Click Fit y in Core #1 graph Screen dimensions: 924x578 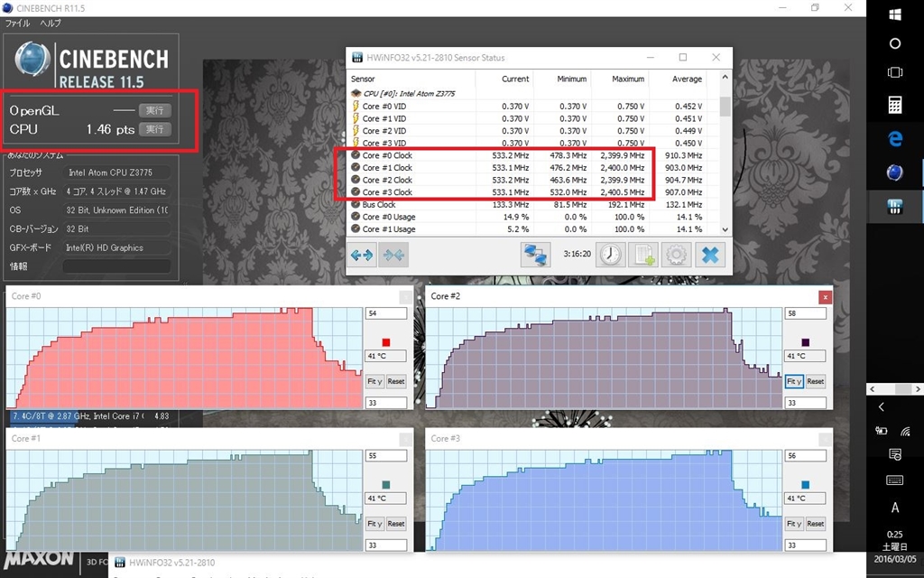(374, 523)
